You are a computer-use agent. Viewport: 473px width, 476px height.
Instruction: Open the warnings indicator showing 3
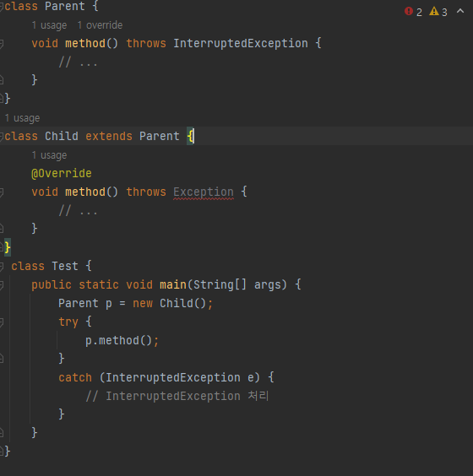click(x=438, y=12)
